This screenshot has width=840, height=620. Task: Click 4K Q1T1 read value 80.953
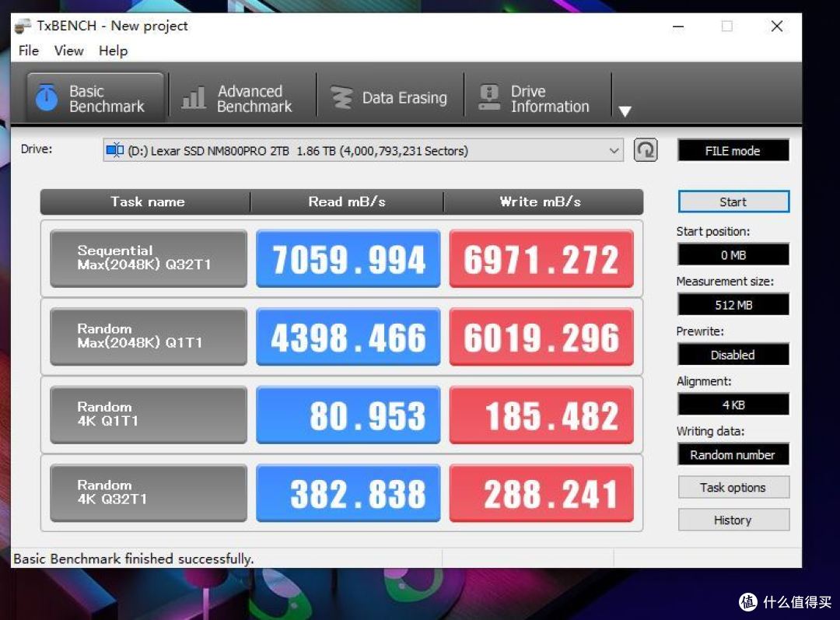(x=348, y=414)
